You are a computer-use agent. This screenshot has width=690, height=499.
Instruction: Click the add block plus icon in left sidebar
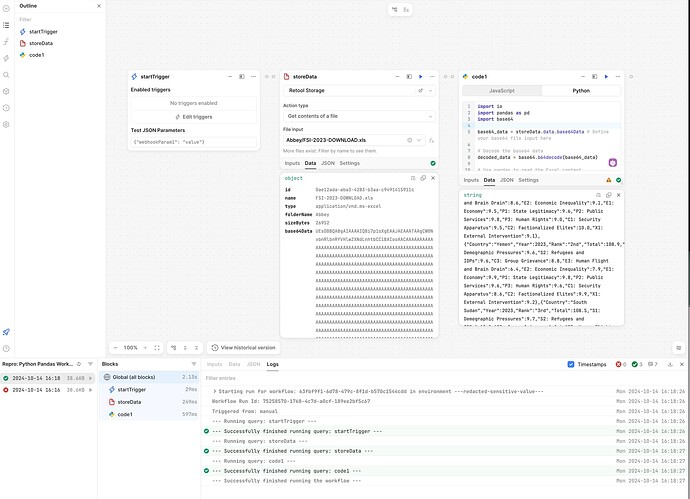[x=6, y=8]
